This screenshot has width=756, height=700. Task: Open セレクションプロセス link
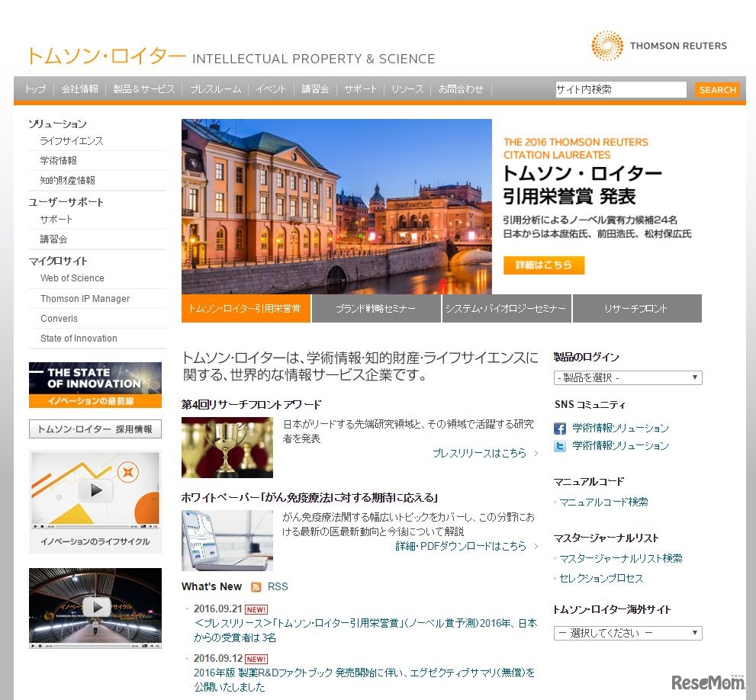point(601,578)
